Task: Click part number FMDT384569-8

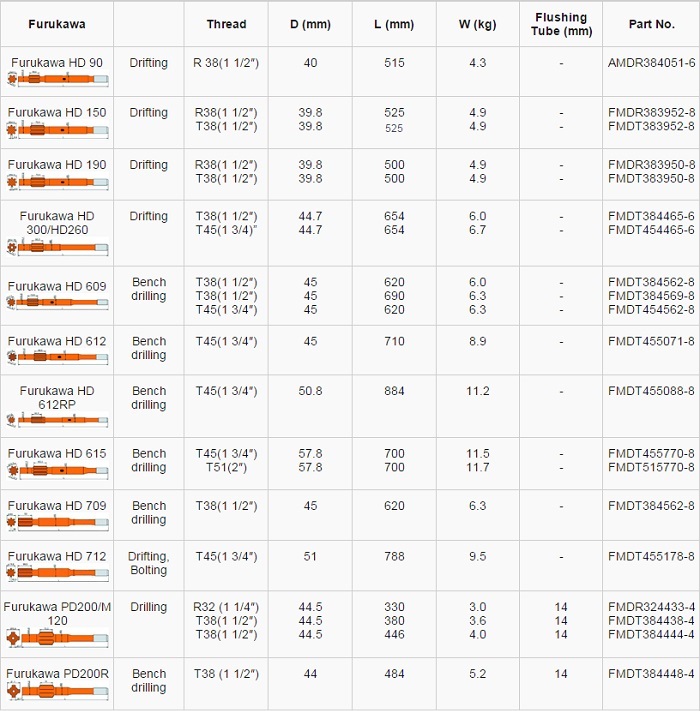Action: click(651, 296)
